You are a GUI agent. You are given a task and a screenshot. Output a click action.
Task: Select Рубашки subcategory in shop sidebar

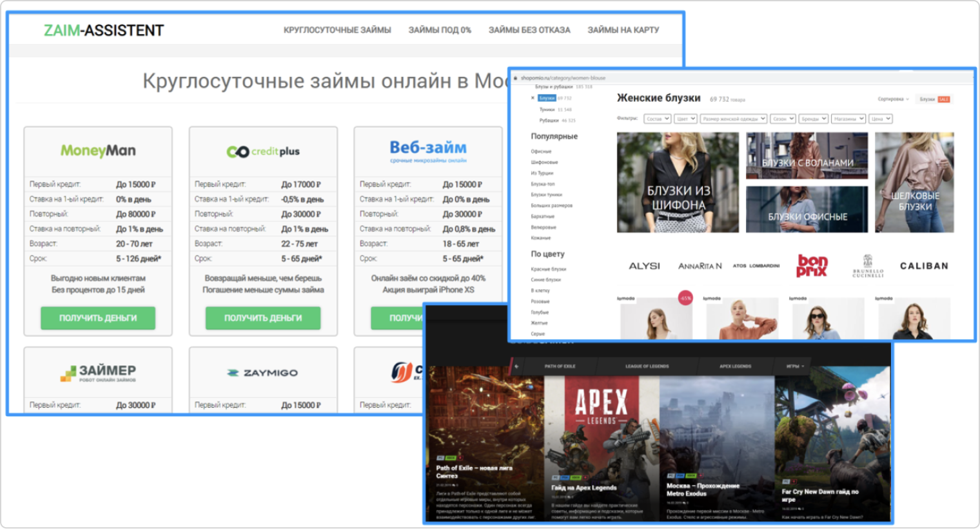[549, 121]
